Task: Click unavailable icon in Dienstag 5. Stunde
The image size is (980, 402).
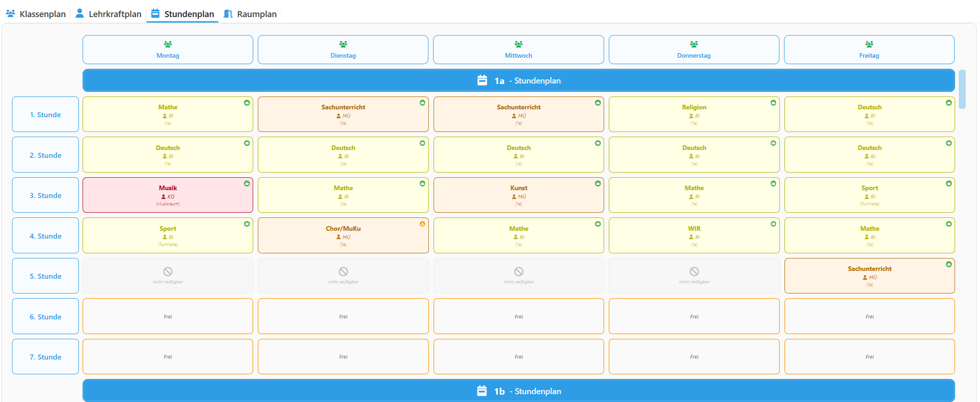Action: pyautogui.click(x=343, y=271)
